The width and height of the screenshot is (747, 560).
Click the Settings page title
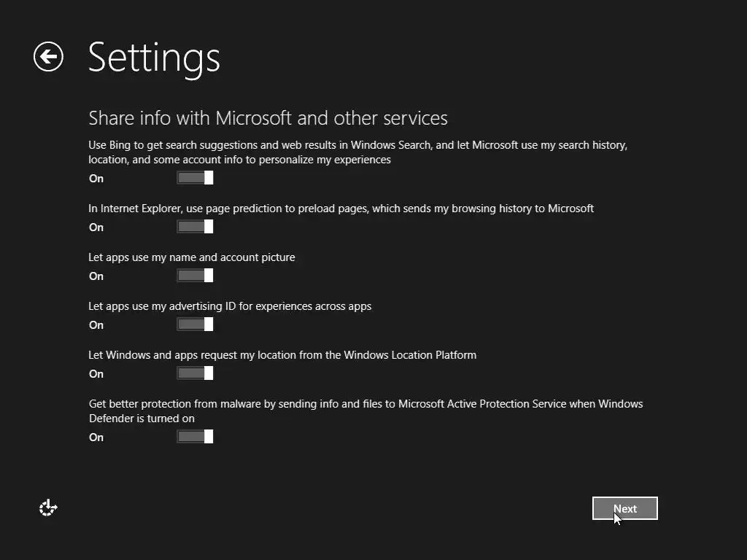point(154,57)
